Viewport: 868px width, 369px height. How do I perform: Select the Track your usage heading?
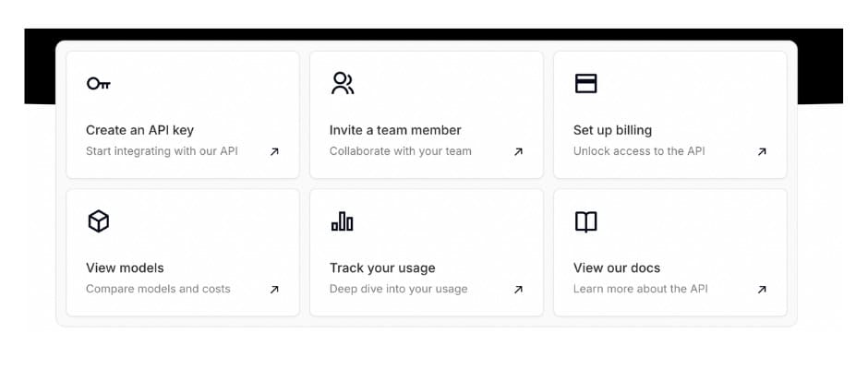(x=382, y=268)
